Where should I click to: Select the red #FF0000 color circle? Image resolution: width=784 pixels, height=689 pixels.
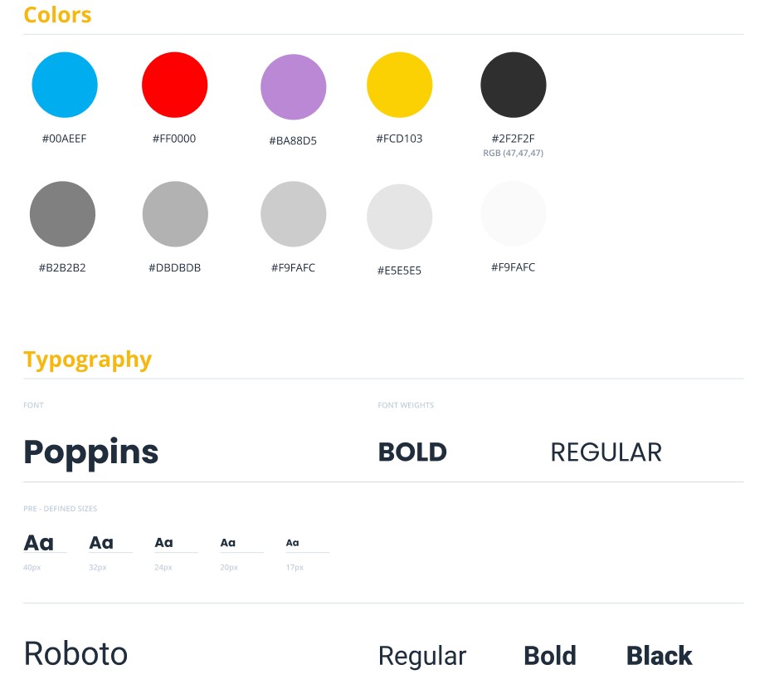click(x=174, y=85)
